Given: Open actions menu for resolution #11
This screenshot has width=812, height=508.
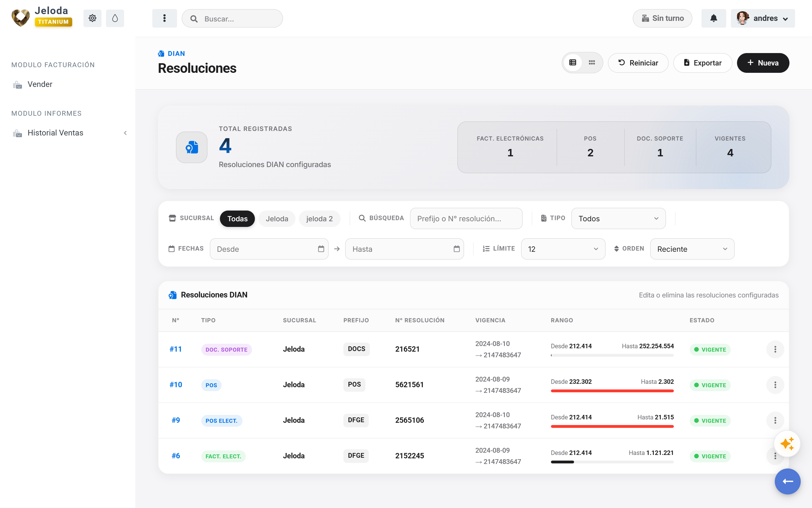Looking at the screenshot, I should (775, 349).
